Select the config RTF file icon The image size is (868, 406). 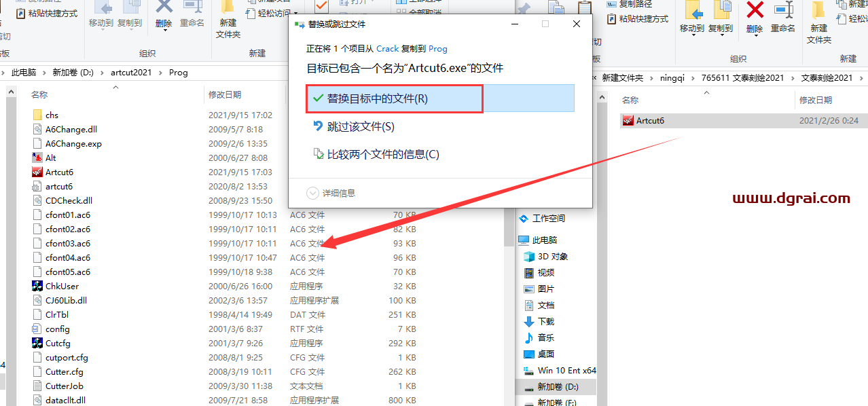click(38, 329)
